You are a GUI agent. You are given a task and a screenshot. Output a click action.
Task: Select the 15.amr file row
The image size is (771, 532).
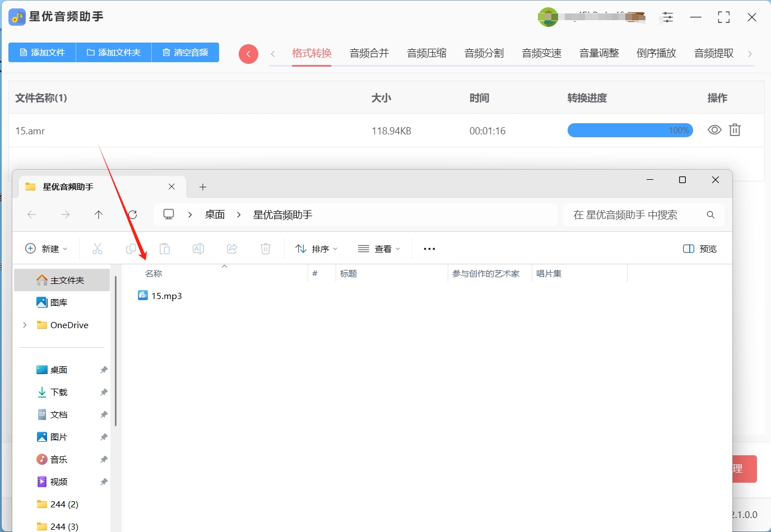pos(387,130)
